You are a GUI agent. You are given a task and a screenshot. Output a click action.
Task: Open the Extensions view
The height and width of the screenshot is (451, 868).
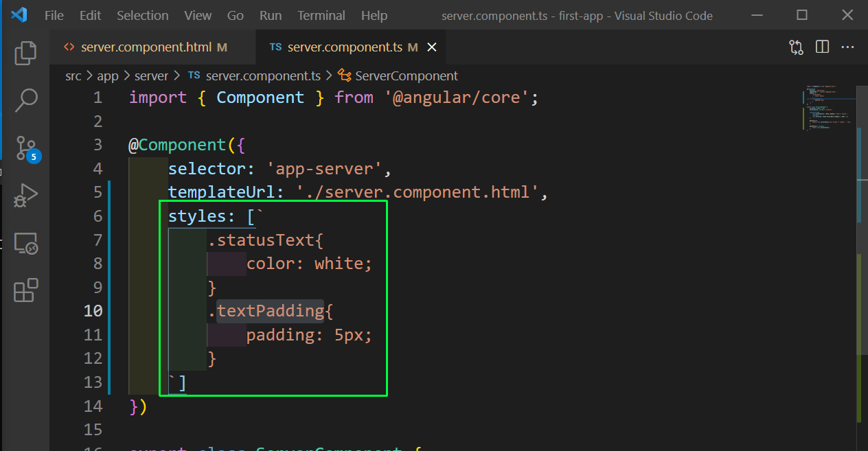25,290
